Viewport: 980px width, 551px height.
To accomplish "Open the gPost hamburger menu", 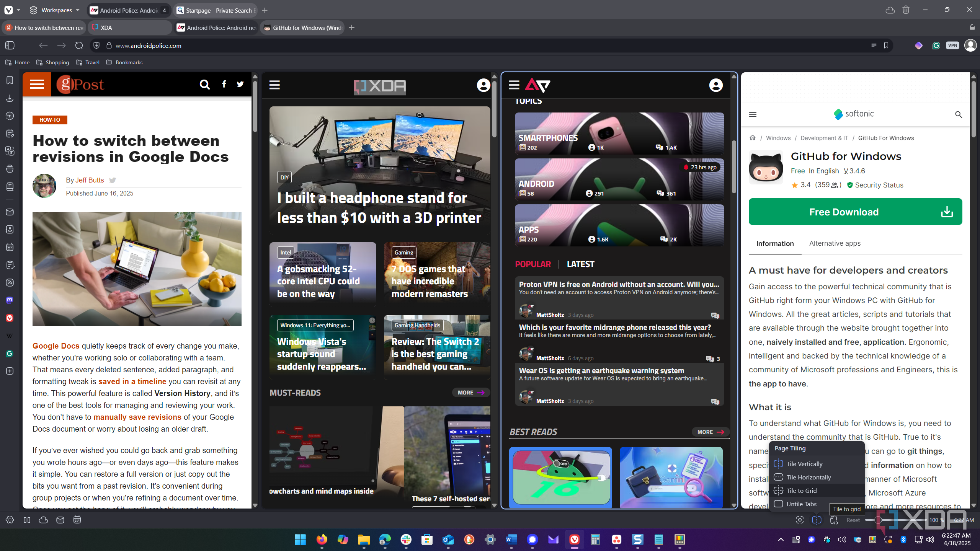I will click(x=37, y=84).
